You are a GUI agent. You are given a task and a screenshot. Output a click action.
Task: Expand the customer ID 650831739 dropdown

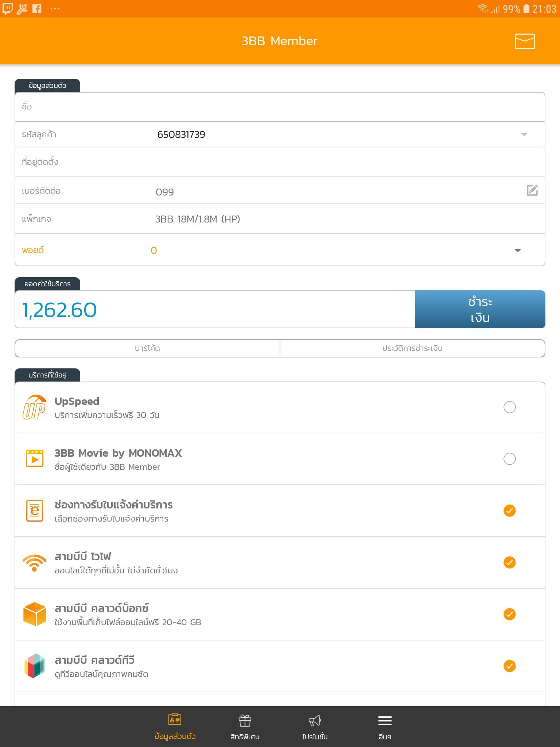(524, 135)
